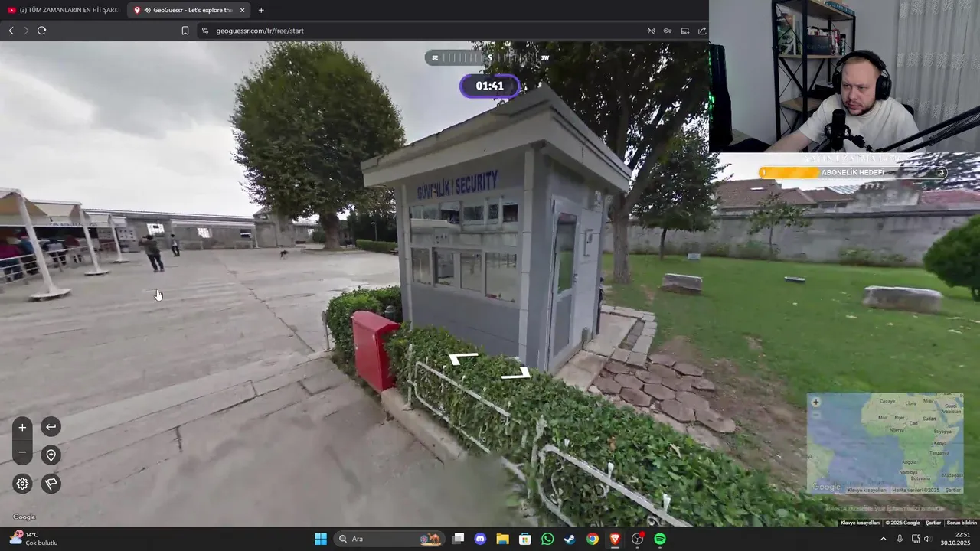
Task: Select the GeoGuessr browser tab
Action: pyautogui.click(x=188, y=10)
